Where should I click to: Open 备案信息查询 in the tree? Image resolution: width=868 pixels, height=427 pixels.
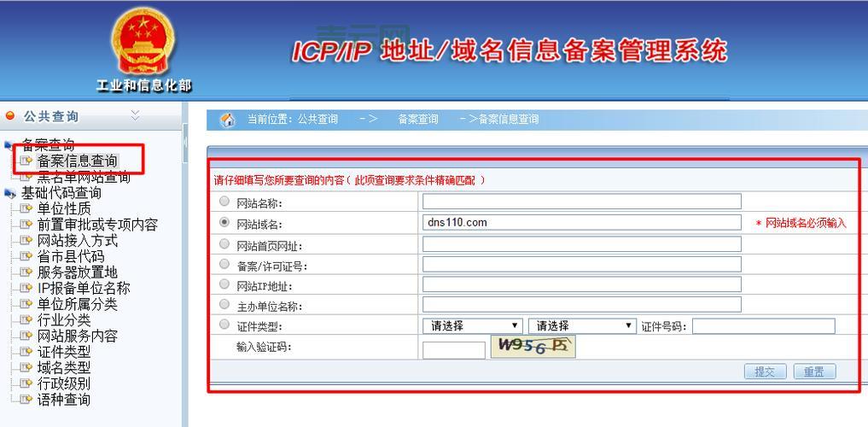click(x=77, y=161)
